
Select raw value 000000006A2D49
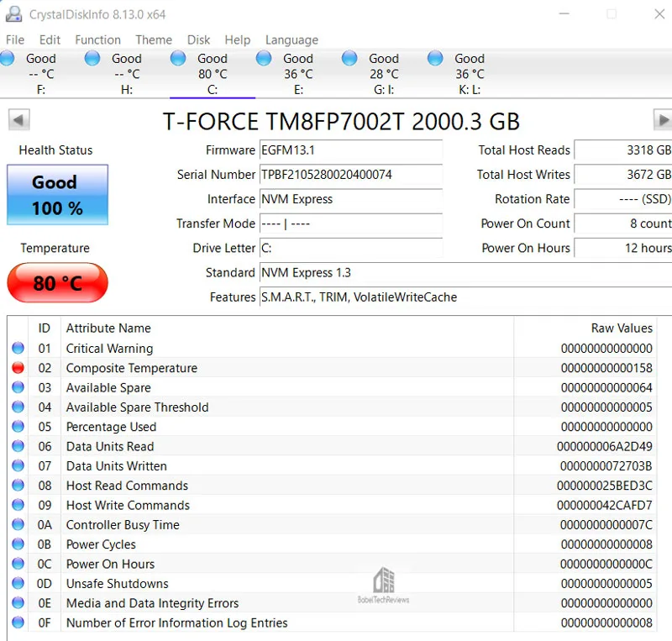[x=604, y=446]
